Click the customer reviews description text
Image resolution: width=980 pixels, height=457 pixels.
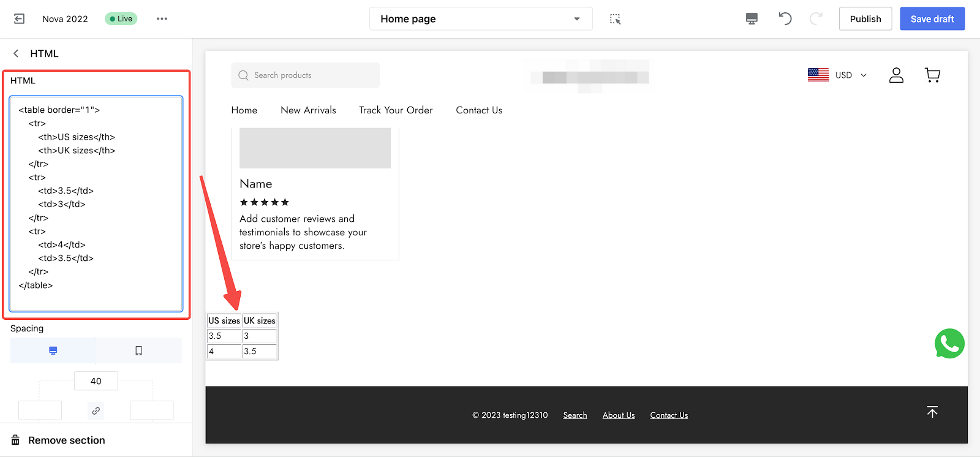click(x=303, y=232)
